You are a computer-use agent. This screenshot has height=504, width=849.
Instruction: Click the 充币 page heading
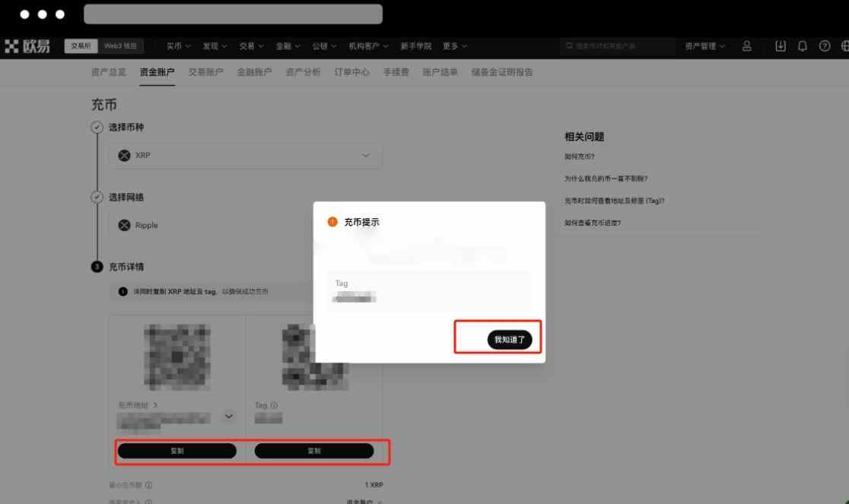coord(104,104)
